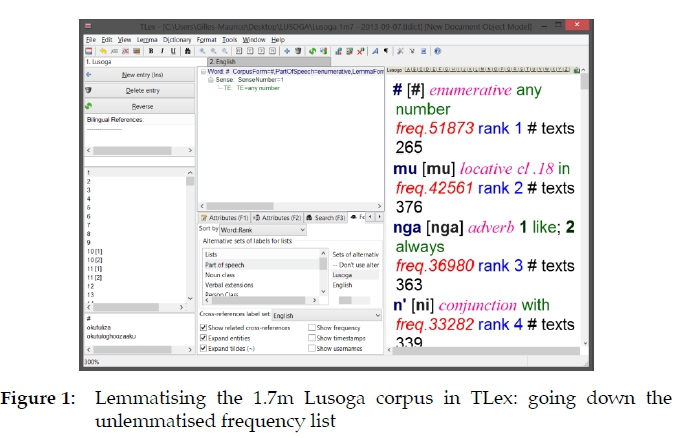The width and height of the screenshot is (675, 438).
Task: Enable the Show frequency checkbox
Action: coord(313,327)
